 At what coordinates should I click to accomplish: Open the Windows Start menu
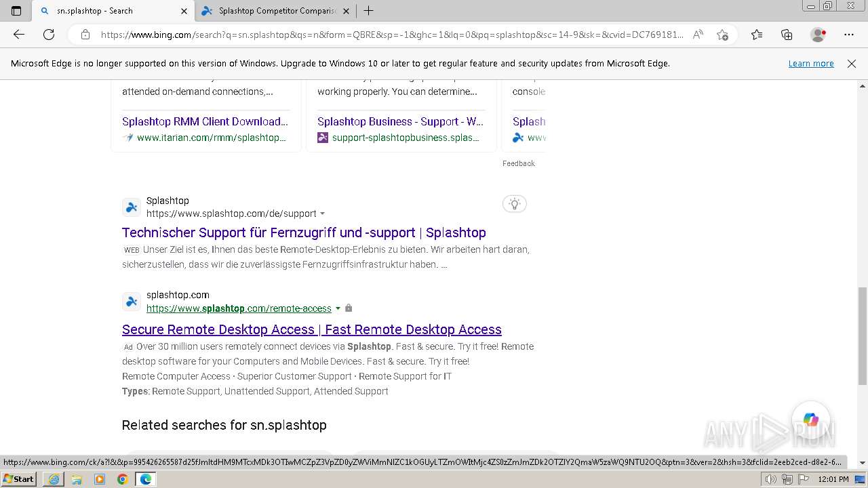[x=18, y=479]
